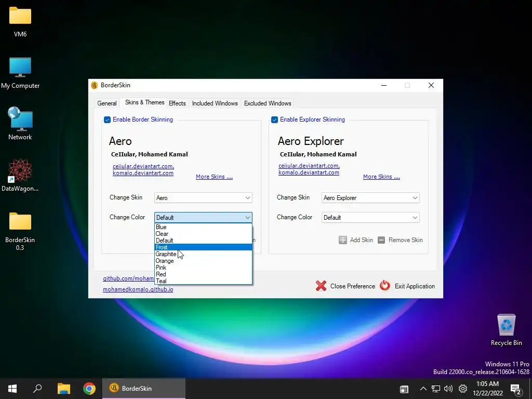Image resolution: width=532 pixels, height=399 pixels.
Task: Open File Explorer from the taskbar
Action: click(63, 389)
